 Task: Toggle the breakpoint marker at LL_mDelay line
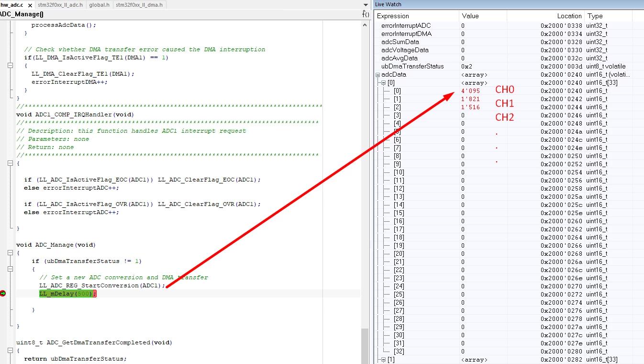(x=3, y=293)
